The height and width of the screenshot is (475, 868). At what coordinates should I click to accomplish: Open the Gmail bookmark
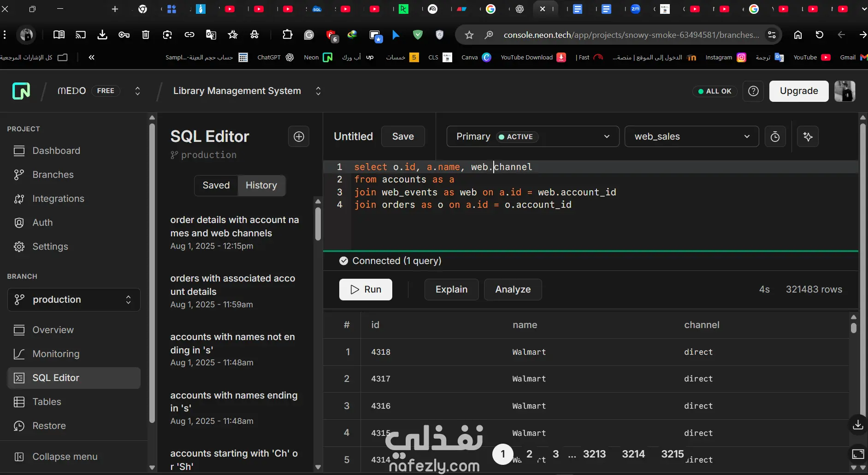click(854, 58)
